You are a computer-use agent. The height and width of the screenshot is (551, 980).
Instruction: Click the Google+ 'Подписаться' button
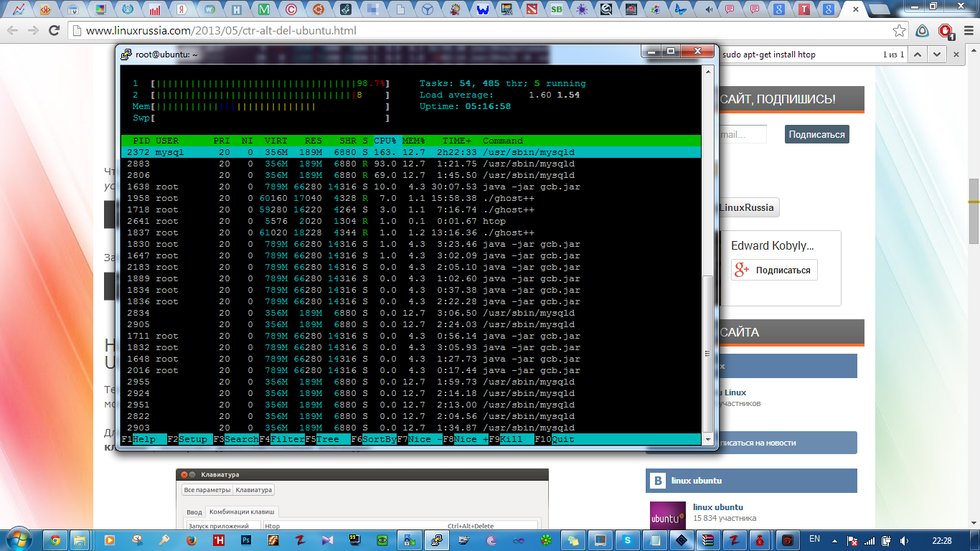[x=775, y=270]
